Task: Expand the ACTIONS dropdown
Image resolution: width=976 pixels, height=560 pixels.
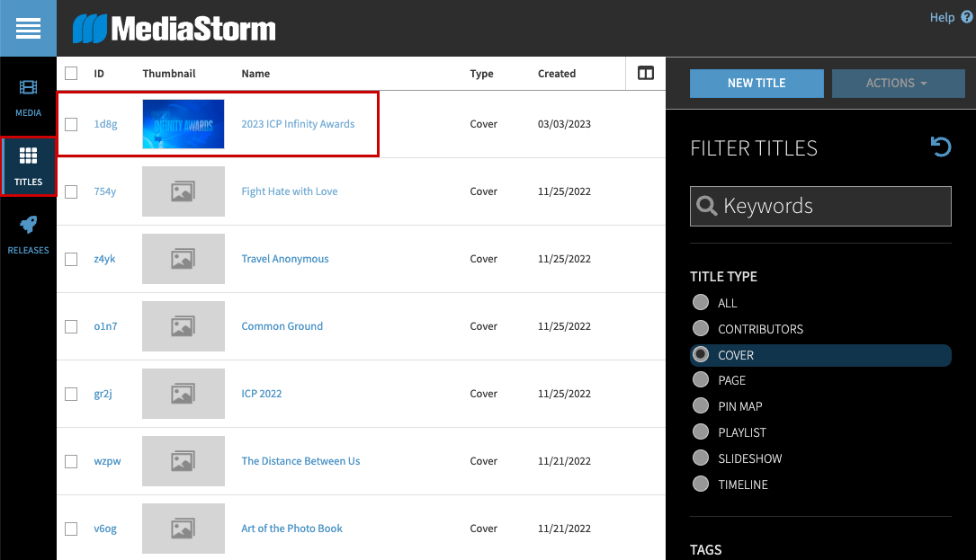Action: 897,84
